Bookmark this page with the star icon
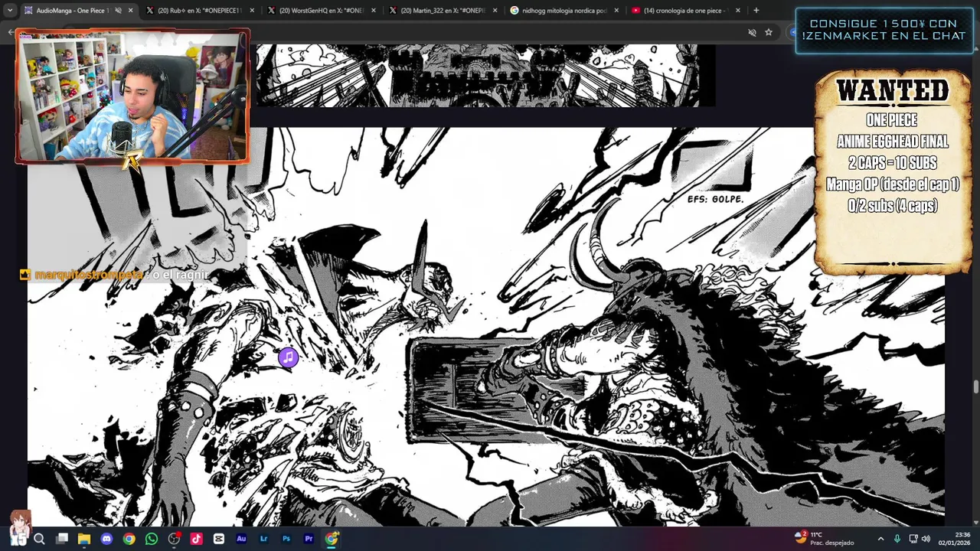The height and width of the screenshot is (551, 980). [x=769, y=32]
